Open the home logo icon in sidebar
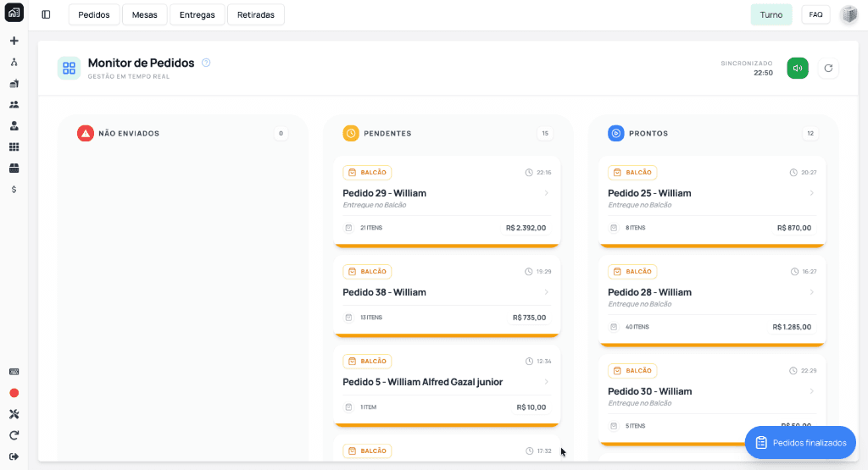 (14, 12)
